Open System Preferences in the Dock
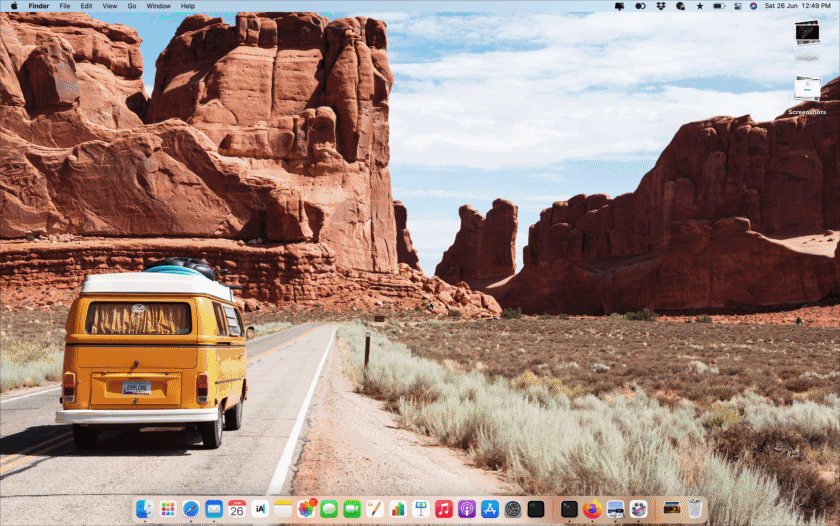Viewport: 840px width, 526px height. pos(513,509)
